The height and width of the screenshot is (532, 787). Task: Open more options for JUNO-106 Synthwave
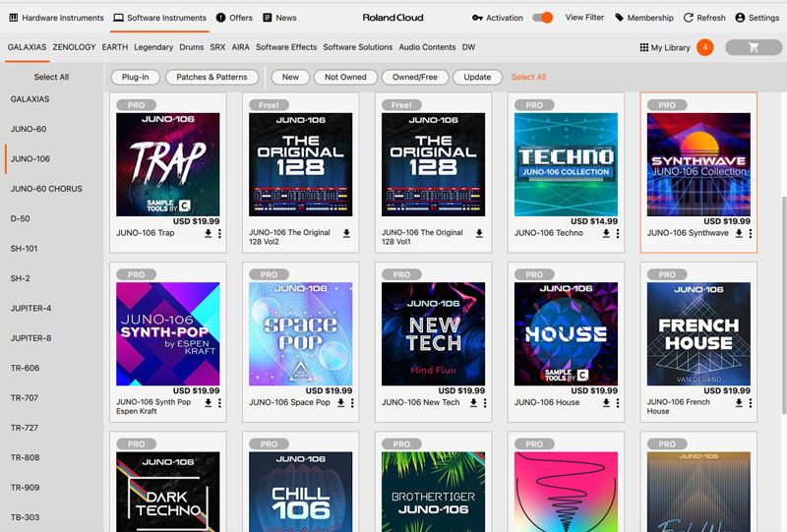(751, 234)
